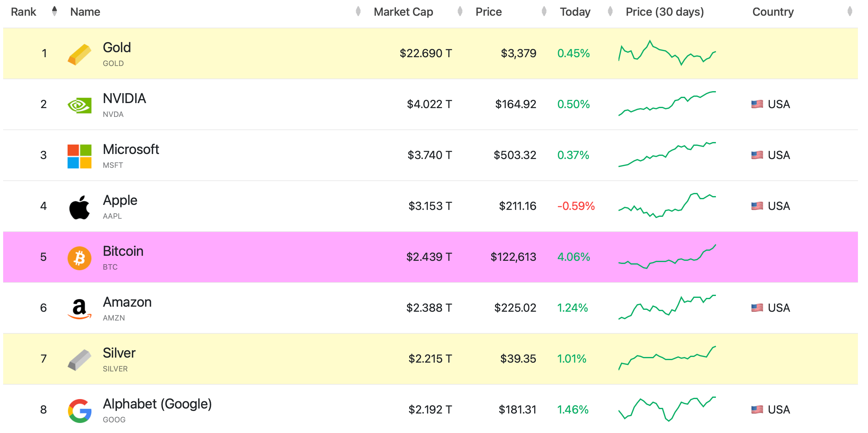Click the GOOG ticker symbol
The width and height of the screenshot is (868, 433).
[114, 419]
